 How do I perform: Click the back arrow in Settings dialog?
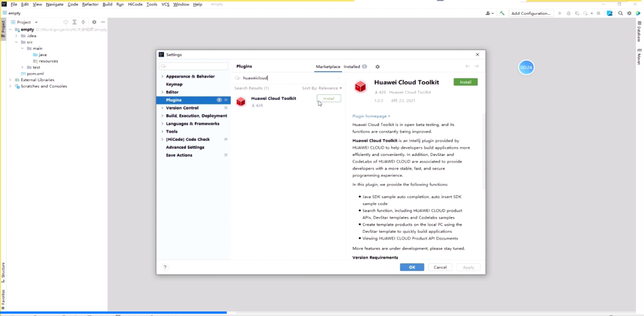[x=467, y=67]
